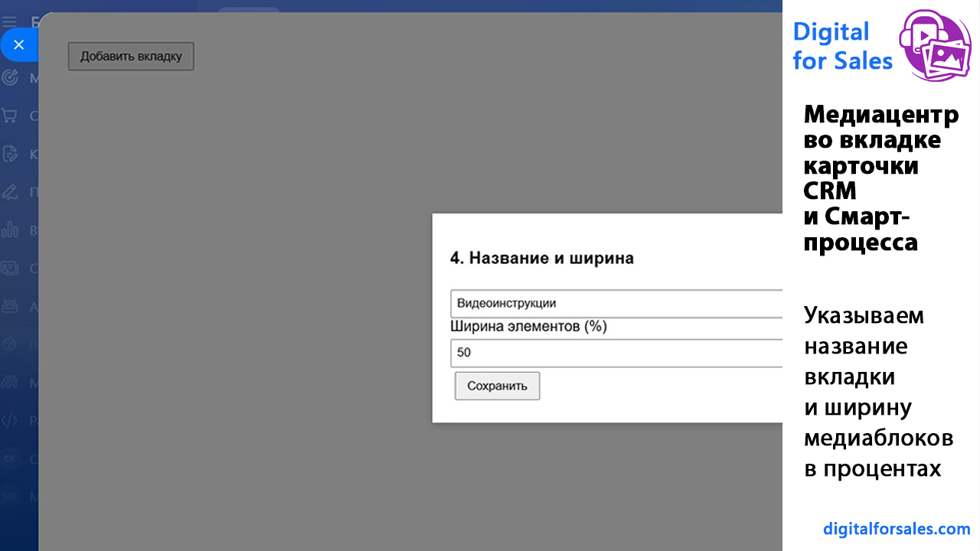
Task: Open the cube/box icon in the sidebar
Action: click(10, 344)
